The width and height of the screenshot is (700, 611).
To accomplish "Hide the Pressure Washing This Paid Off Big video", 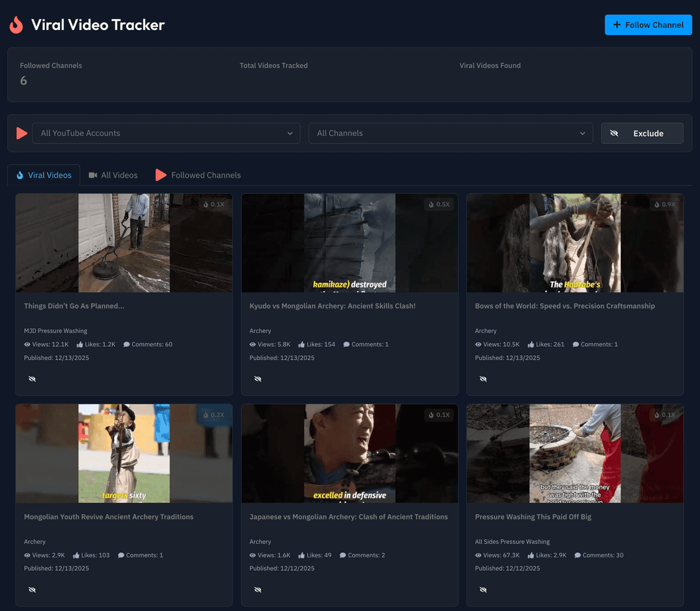I will point(483,590).
